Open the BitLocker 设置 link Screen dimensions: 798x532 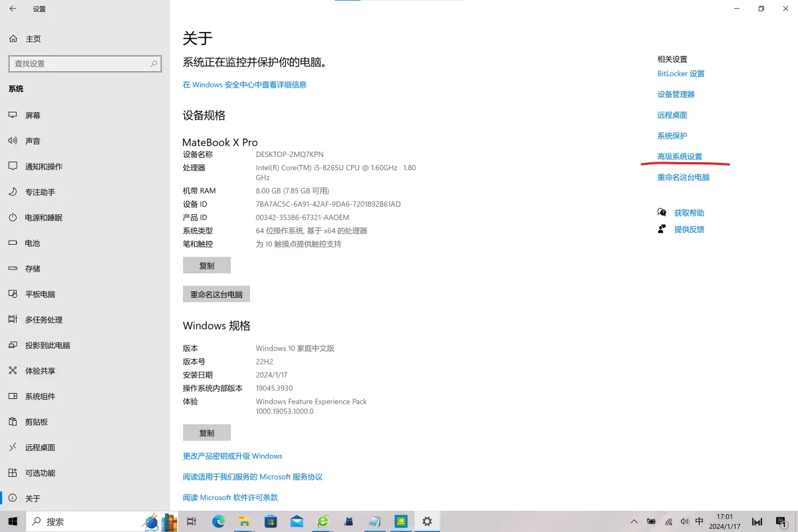coord(681,74)
